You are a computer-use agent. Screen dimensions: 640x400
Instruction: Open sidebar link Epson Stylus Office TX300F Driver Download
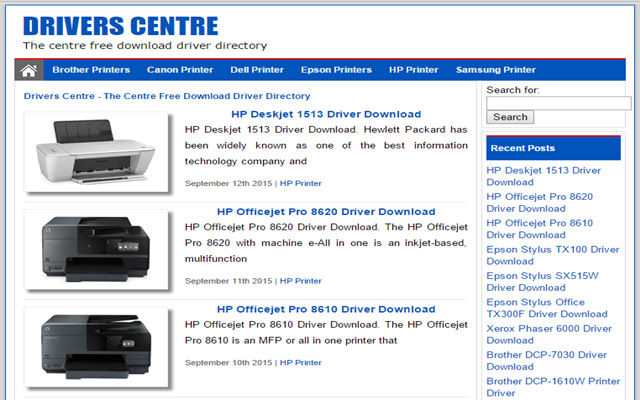click(547, 308)
